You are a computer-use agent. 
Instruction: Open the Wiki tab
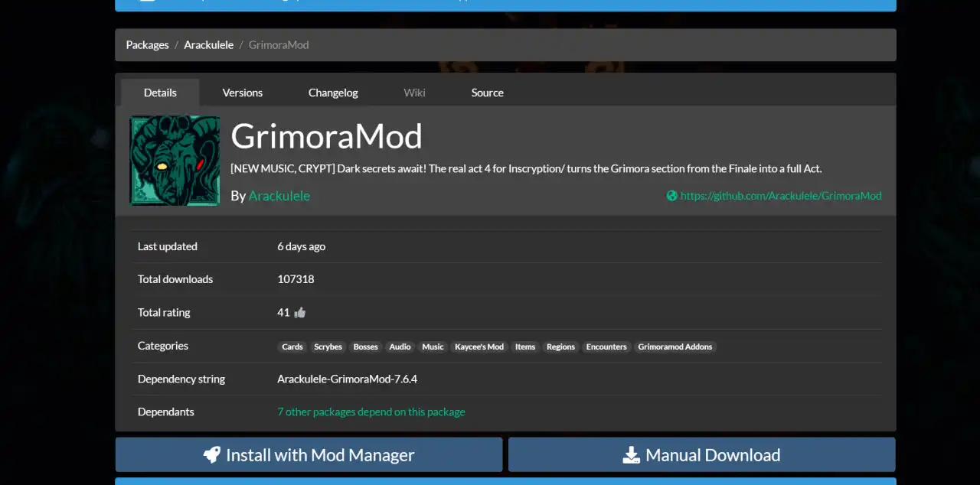tap(415, 93)
